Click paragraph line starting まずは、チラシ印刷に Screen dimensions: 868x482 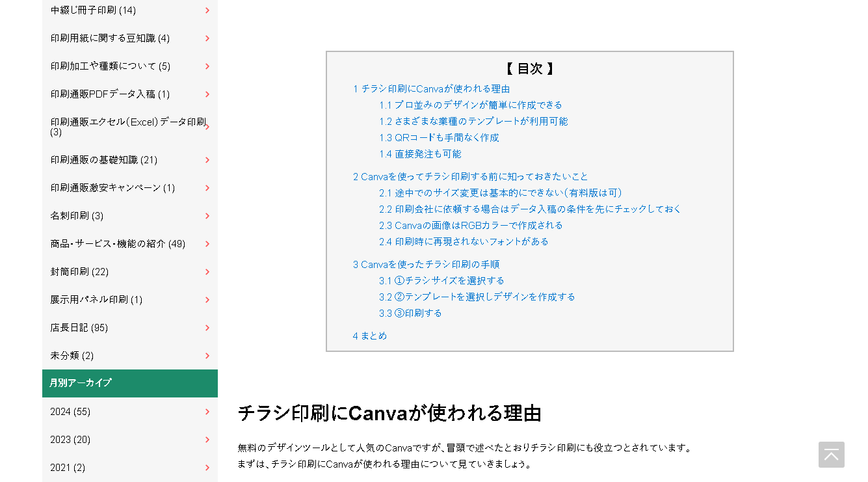[x=386, y=464]
